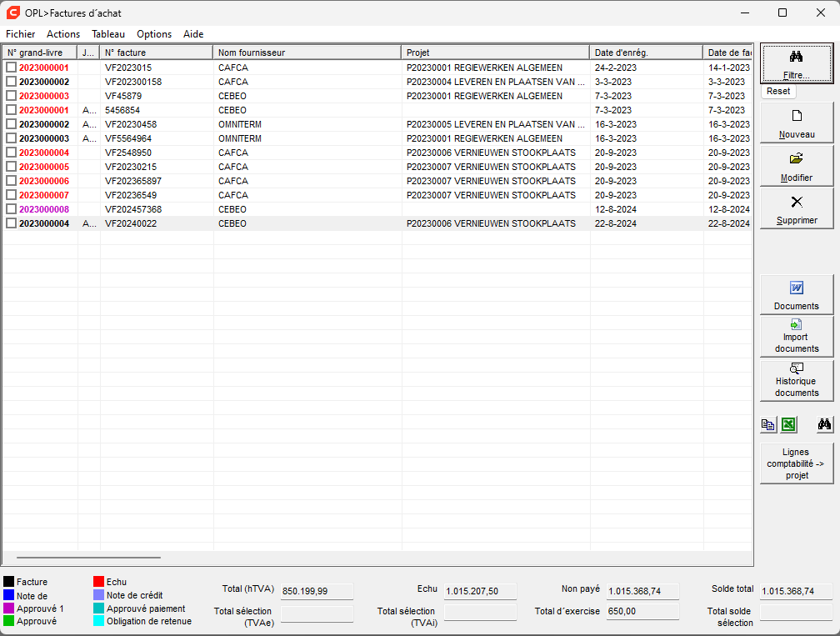
Task: Click the Total d'exercice field
Action: (x=642, y=611)
